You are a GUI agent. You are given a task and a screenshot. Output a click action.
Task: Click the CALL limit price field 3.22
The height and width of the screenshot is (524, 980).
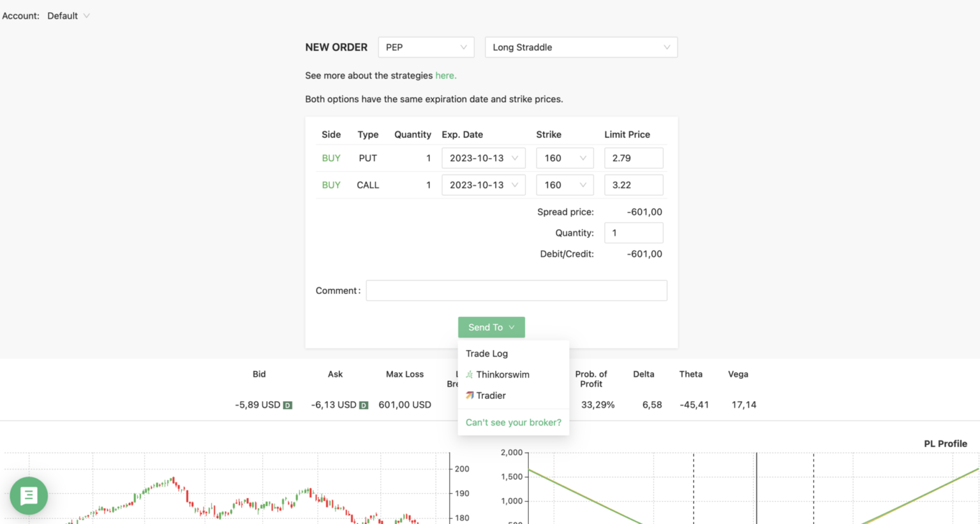[x=634, y=185]
